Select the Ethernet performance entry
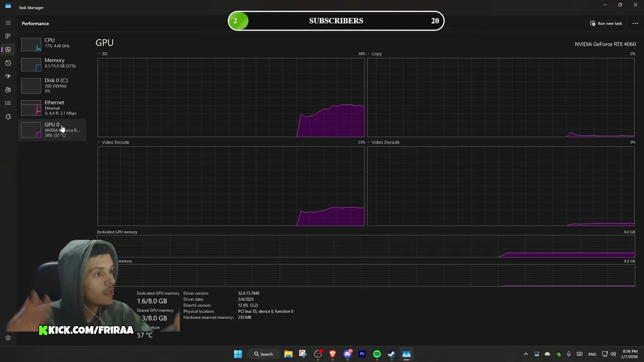Viewport: 644px width, 362px height. click(52, 107)
